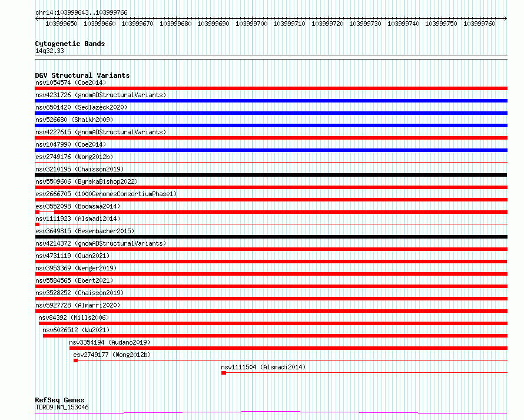Click ruler position 103999680
Screen dimensions: 524x420
[175, 24]
